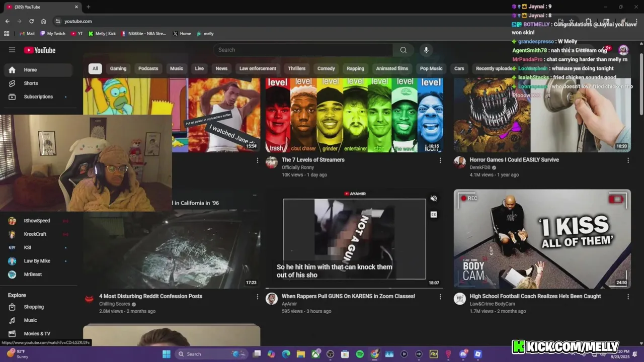Select the Comedy filter chip
This screenshot has height=362, width=644.
326,68
